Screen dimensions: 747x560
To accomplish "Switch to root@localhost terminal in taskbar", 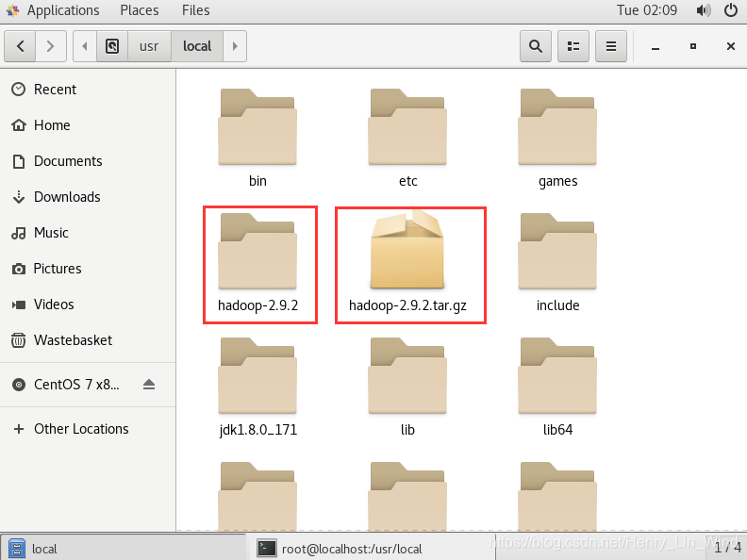I will point(372,549).
